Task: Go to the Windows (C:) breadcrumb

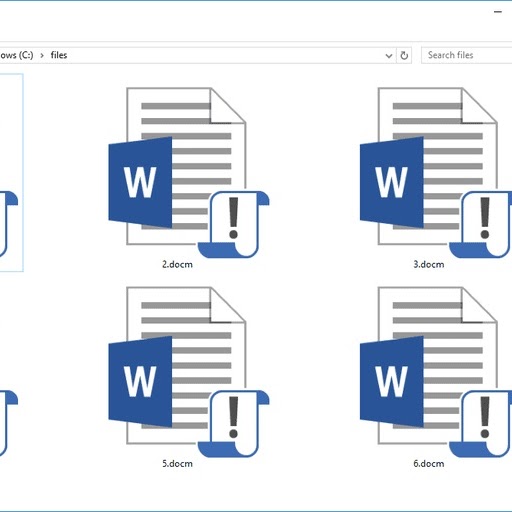Action: pyautogui.click(x=16, y=55)
